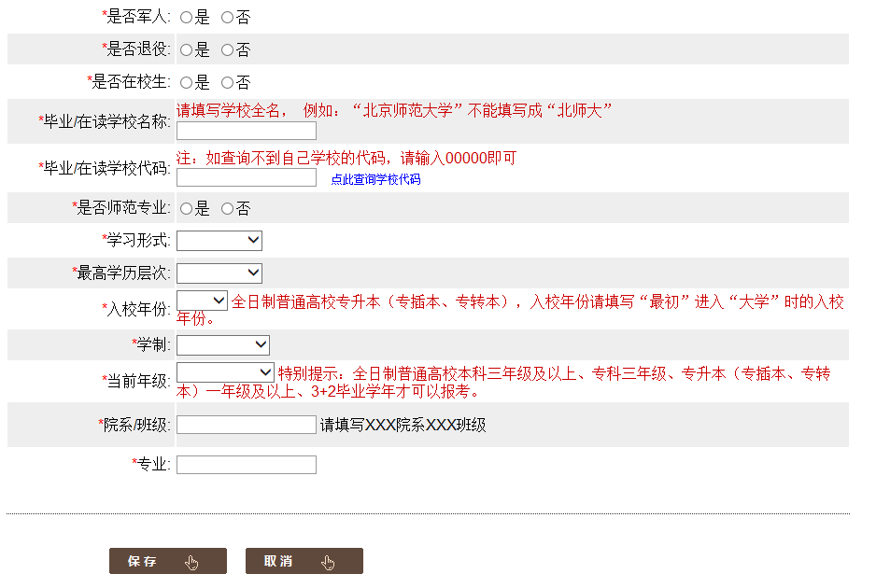Screen dimensions: 876x588
Task: Select 是 for 是否在校生 question
Action: (186, 82)
